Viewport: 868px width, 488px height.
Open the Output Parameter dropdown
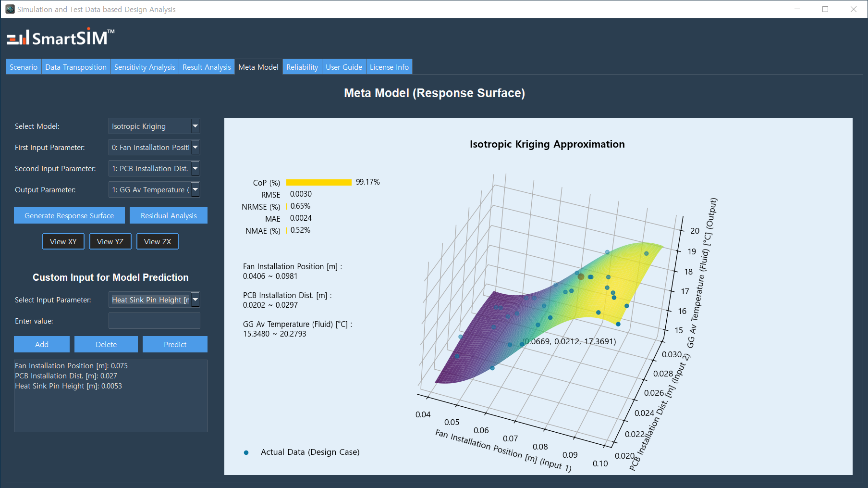tap(154, 190)
